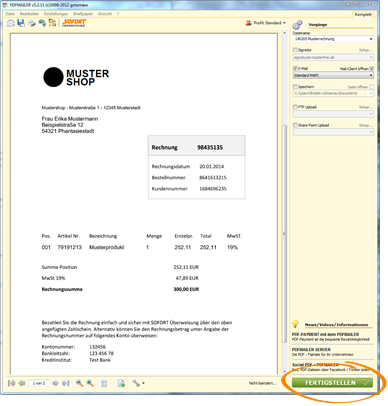This screenshot has width=388, height=406.
Task: Enable the Signatur checkbox
Action: 295,50
